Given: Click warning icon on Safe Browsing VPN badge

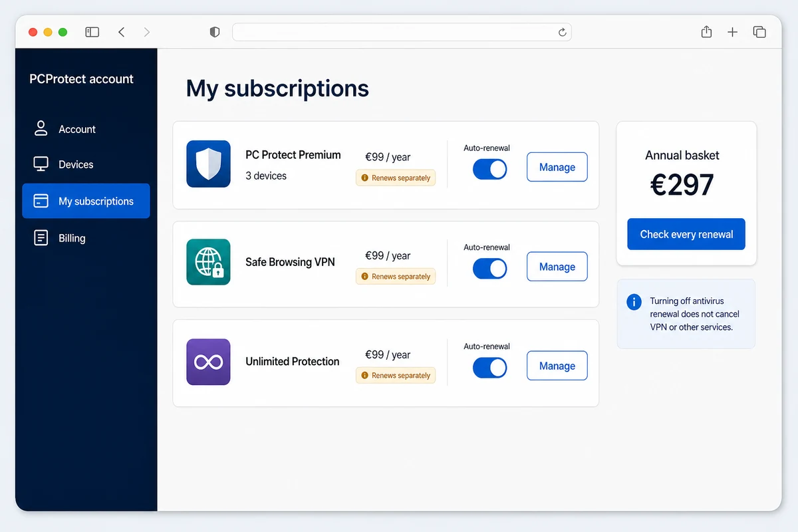Looking at the screenshot, I should (x=364, y=277).
